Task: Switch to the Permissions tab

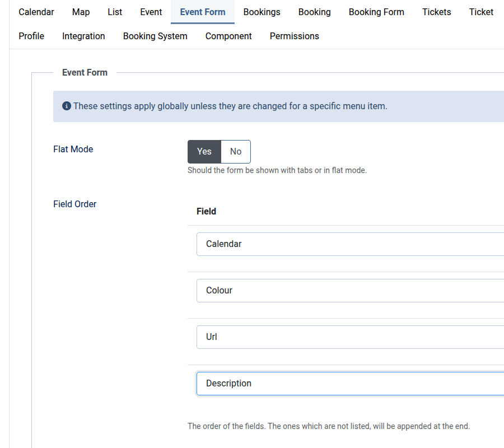Action: 295,36
